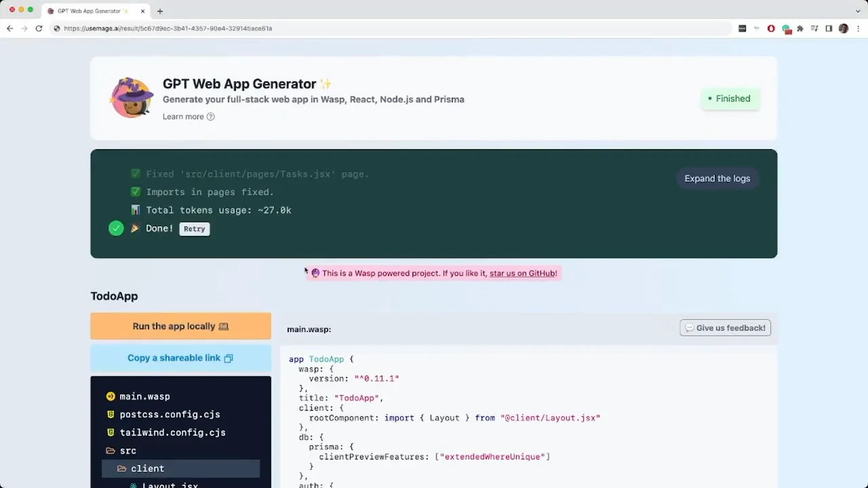
Task: Click 'Run the app locally' button
Action: point(180,326)
